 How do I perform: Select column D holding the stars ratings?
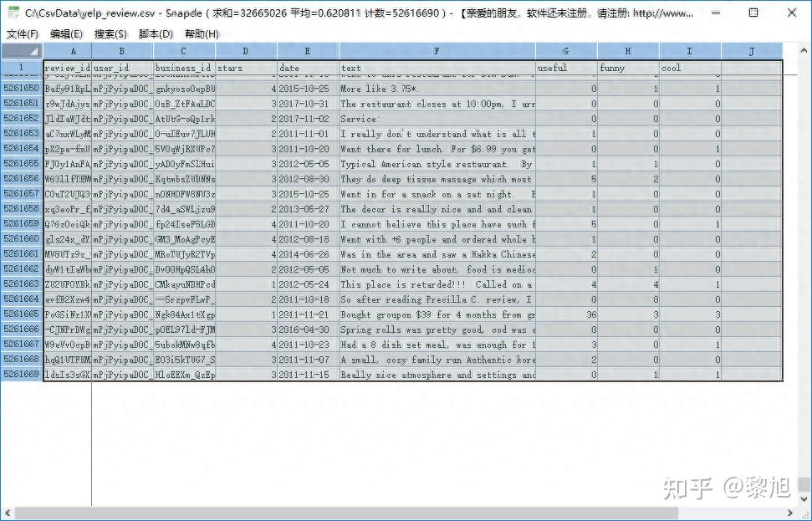click(x=245, y=50)
